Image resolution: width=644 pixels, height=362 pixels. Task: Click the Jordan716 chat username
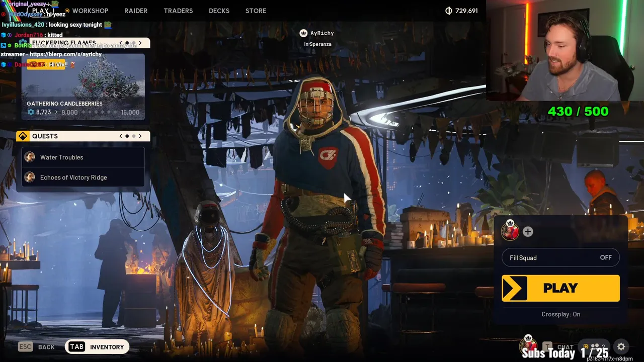[28, 35]
